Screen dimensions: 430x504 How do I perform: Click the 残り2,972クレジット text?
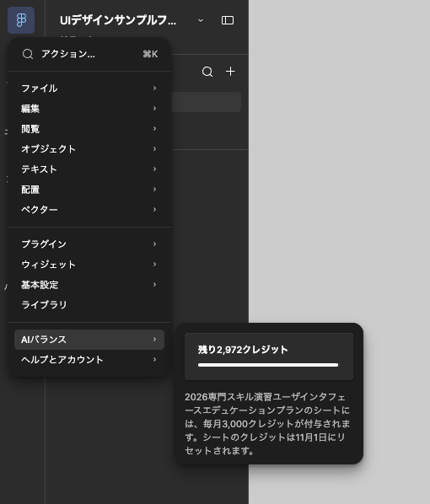tap(243, 350)
